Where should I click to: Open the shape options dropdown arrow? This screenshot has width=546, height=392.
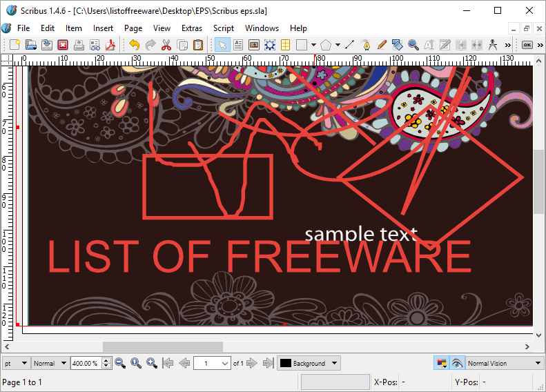click(x=313, y=45)
